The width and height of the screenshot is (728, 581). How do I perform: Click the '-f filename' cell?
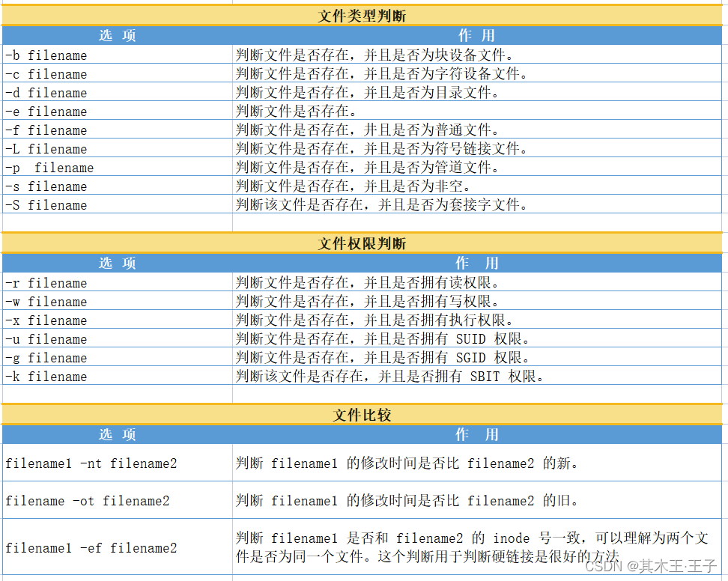click(x=118, y=130)
